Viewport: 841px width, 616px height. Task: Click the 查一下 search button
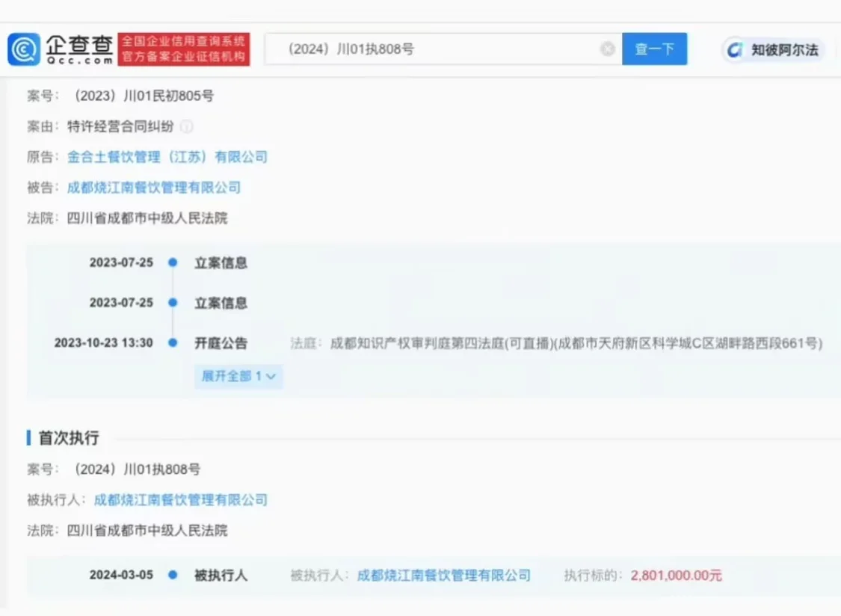[654, 49]
